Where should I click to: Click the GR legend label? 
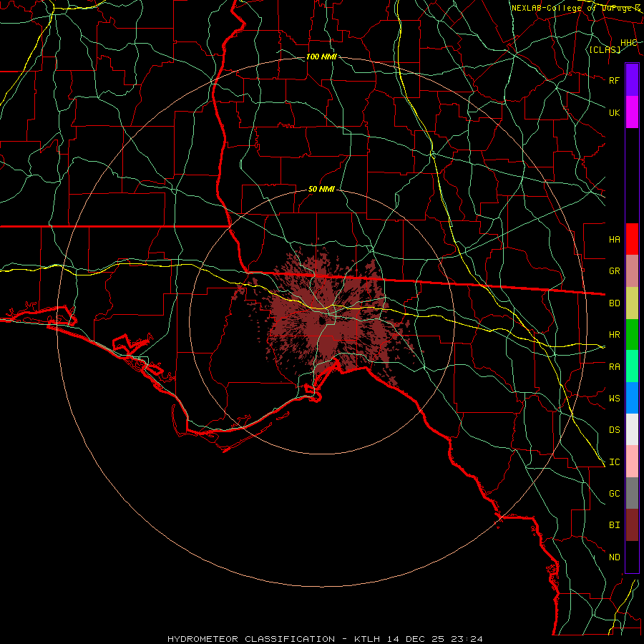coord(615,271)
